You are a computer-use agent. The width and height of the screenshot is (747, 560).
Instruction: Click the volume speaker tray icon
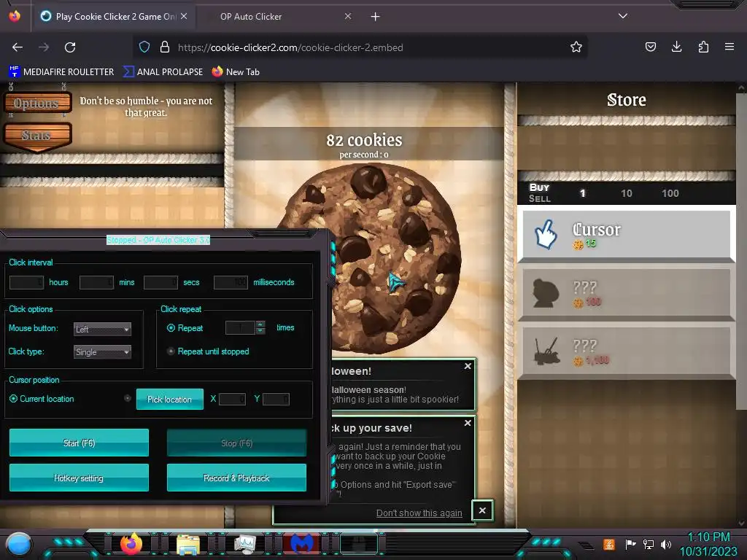pyautogui.click(x=666, y=544)
